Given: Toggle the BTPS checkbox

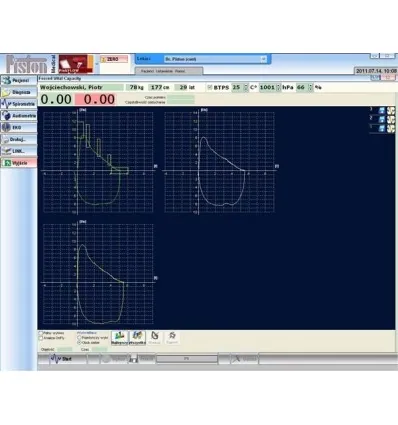Looking at the screenshot, I should click(x=210, y=87).
